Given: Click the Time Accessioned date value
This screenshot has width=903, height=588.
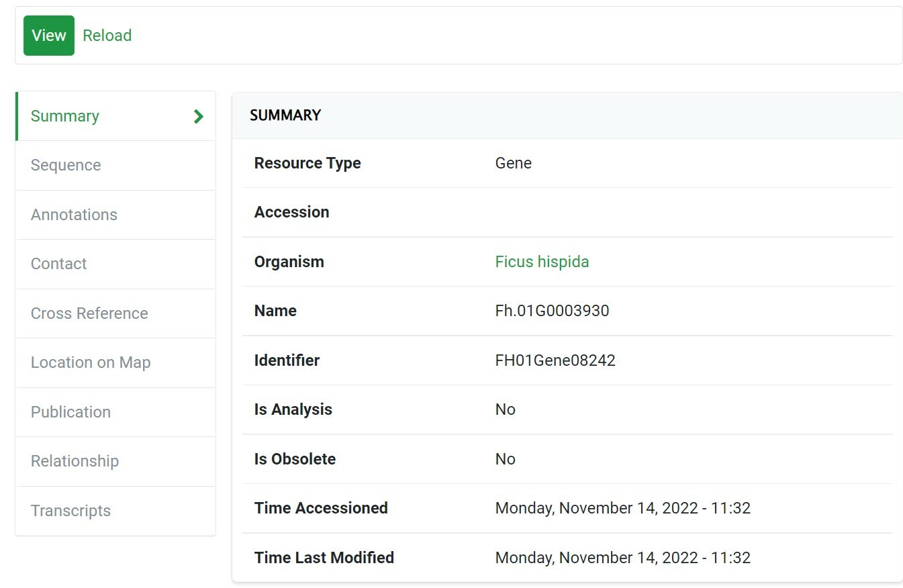Looking at the screenshot, I should (x=622, y=508).
